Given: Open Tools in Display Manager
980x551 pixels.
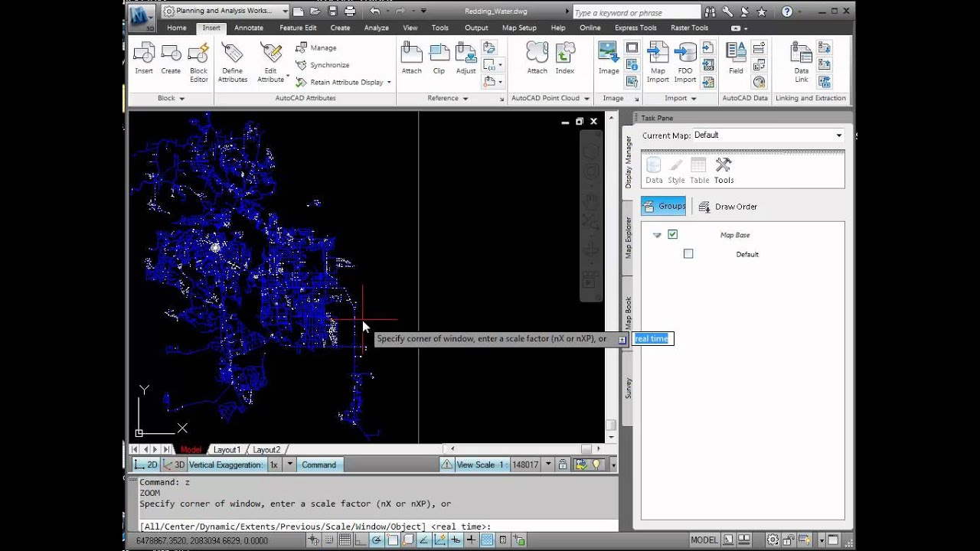Looking at the screenshot, I should point(724,171).
